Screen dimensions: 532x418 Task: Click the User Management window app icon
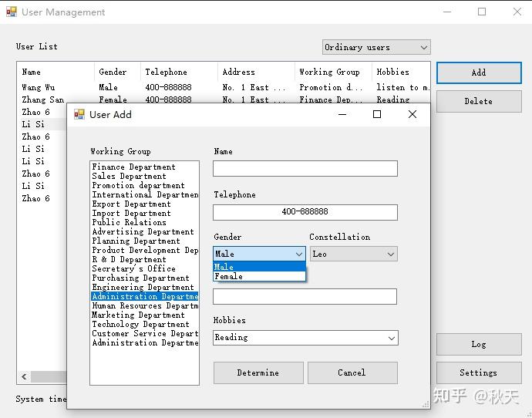pos(12,12)
